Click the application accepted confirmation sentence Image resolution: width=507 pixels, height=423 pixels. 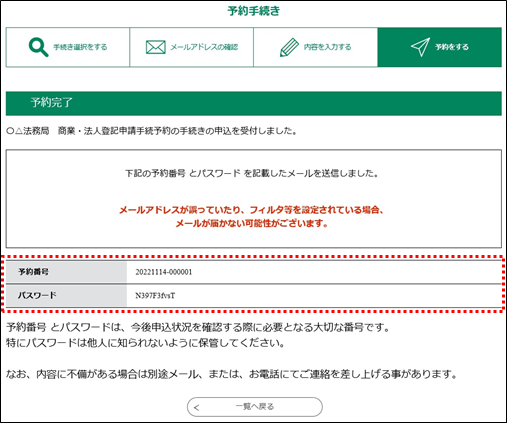(152, 131)
